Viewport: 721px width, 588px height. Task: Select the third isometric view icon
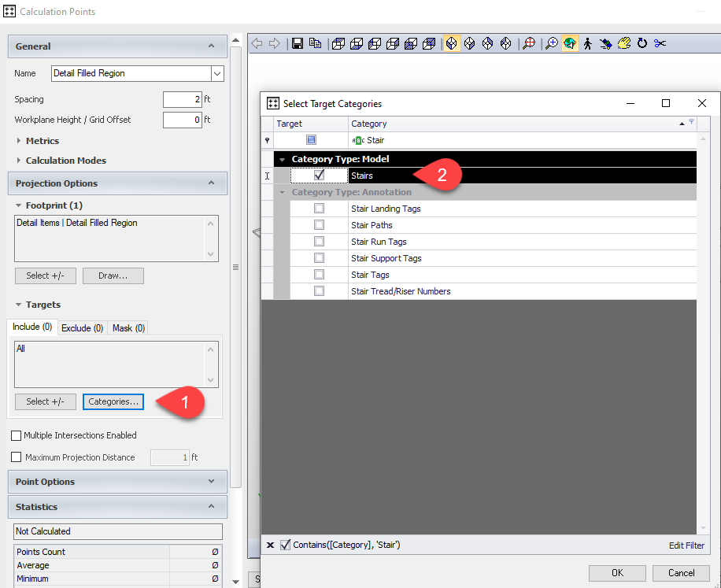click(x=487, y=43)
